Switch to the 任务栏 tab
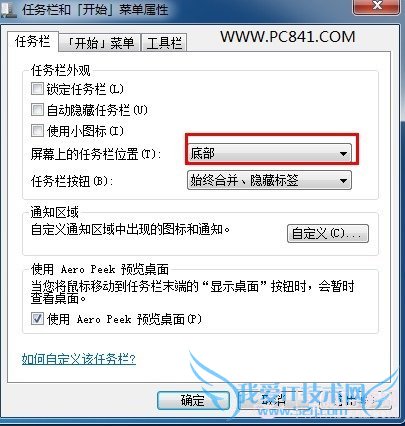Viewport: 405px width, 426px height. point(33,42)
